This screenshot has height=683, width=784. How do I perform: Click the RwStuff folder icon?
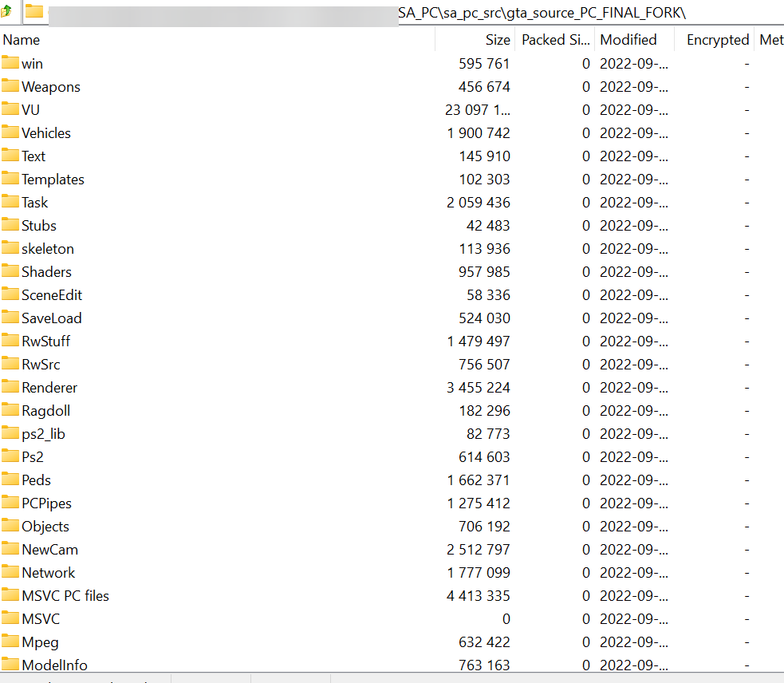coord(10,340)
